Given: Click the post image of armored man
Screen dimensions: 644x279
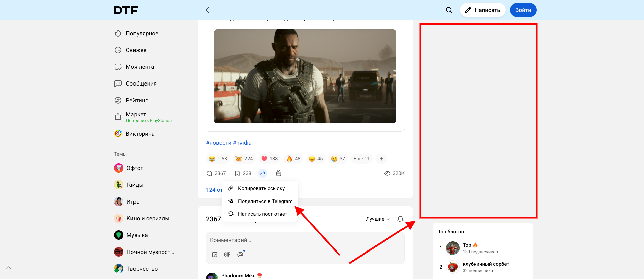Looking at the screenshot, I should click(x=305, y=76).
